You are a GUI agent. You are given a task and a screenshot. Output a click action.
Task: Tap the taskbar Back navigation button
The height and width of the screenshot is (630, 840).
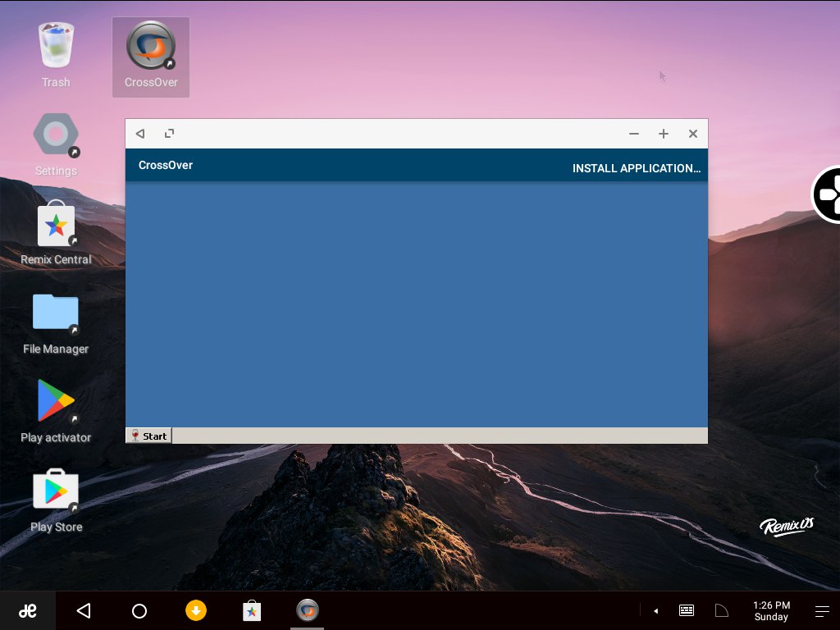point(84,610)
